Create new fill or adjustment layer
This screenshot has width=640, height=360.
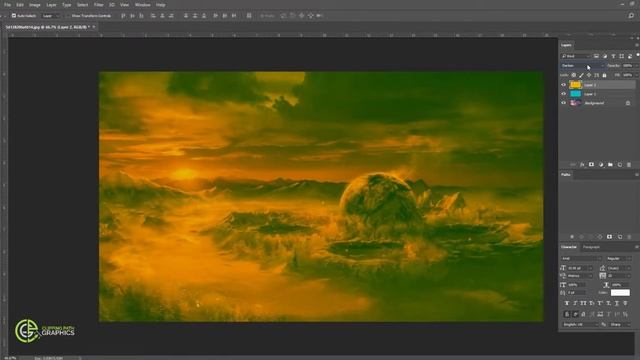click(601, 164)
